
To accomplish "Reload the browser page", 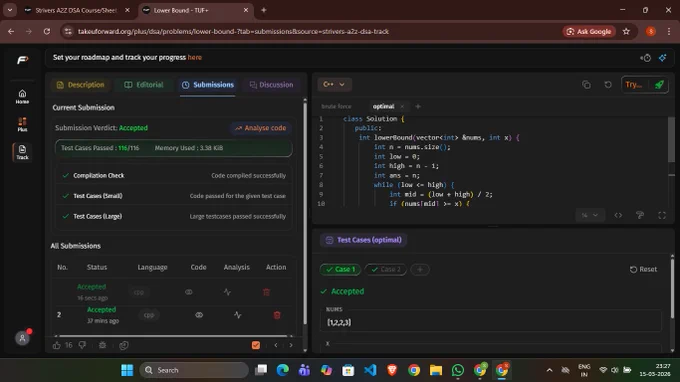I will [47, 31].
